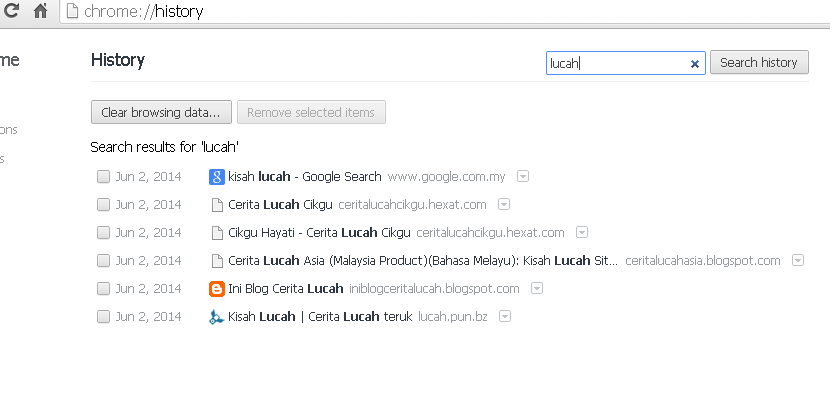The width and height of the screenshot is (839, 416).
Task: Open the dropdown next to lucah.pun.bz
Action: tap(505, 316)
